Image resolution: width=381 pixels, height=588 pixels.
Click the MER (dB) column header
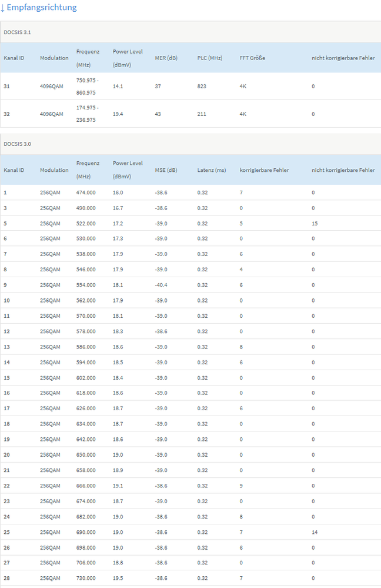point(166,58)
